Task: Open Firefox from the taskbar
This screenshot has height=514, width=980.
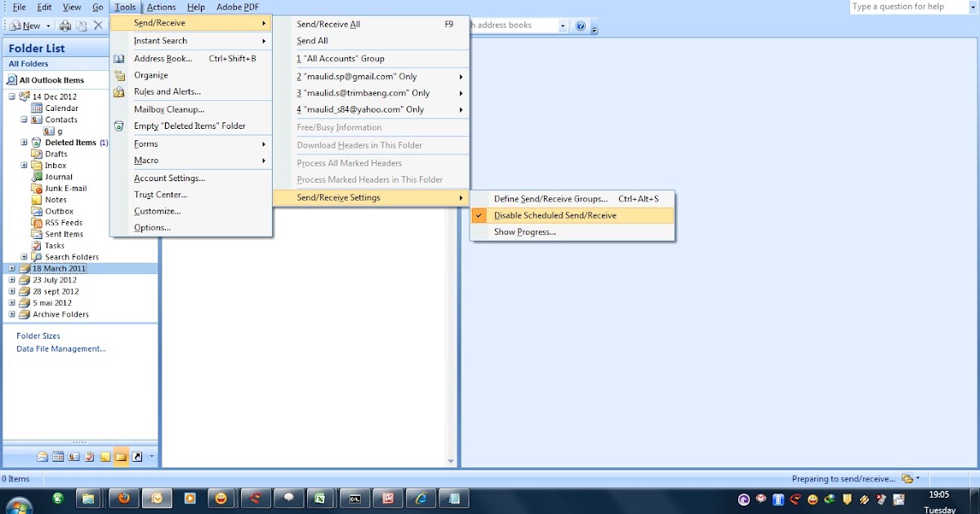Action: (x=123, y=498)
